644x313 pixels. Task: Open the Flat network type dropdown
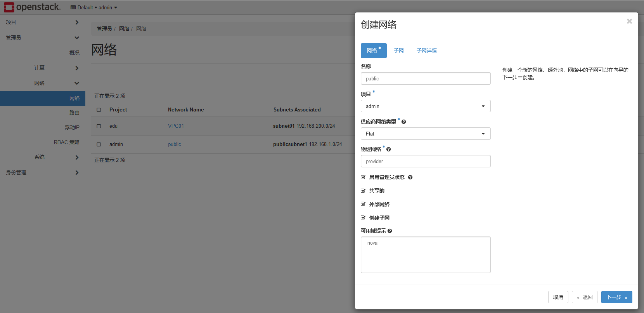coord(425,134)
